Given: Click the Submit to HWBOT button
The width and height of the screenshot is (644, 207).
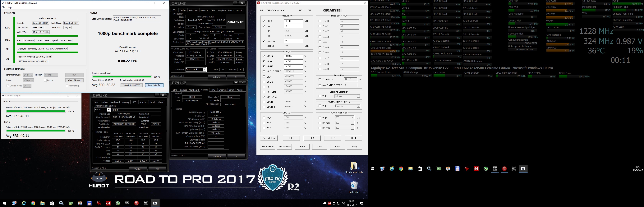Looking at the screenshot, I should point(131,85).
